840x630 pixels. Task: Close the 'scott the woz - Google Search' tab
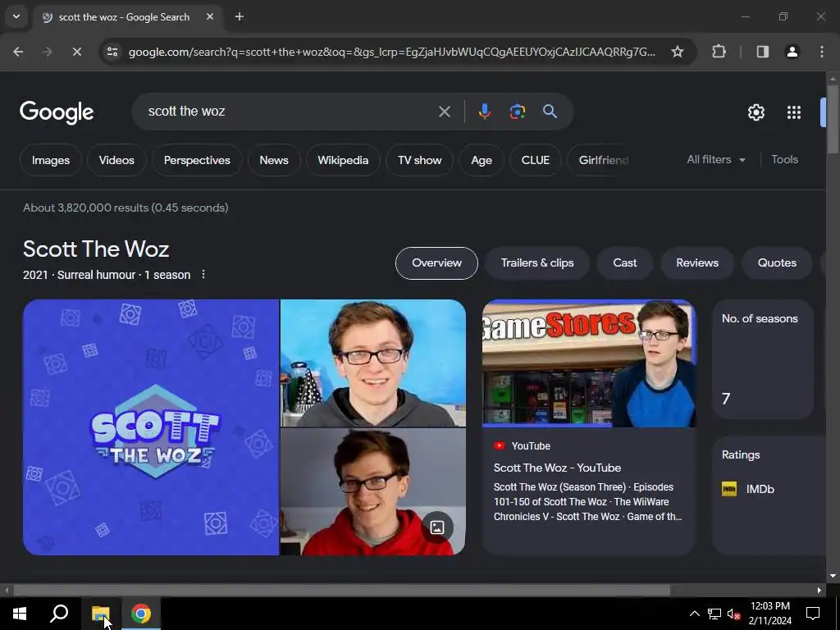coord(210,16)
